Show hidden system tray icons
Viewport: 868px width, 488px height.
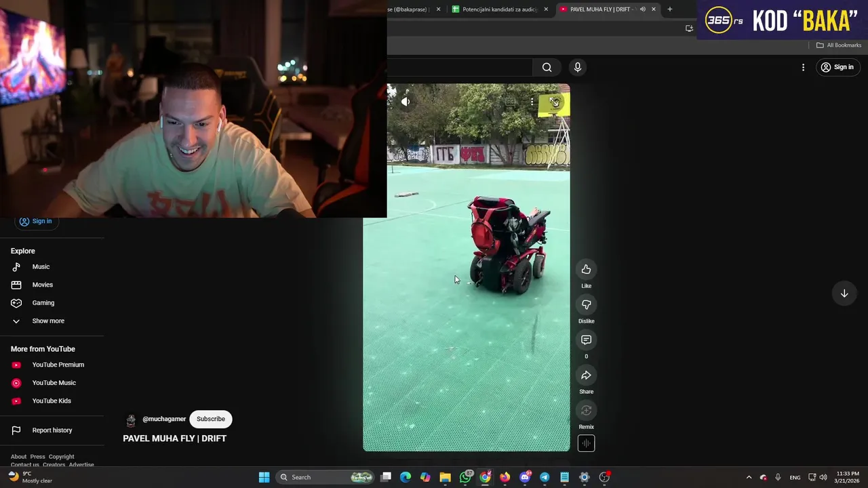click(749, 477)
